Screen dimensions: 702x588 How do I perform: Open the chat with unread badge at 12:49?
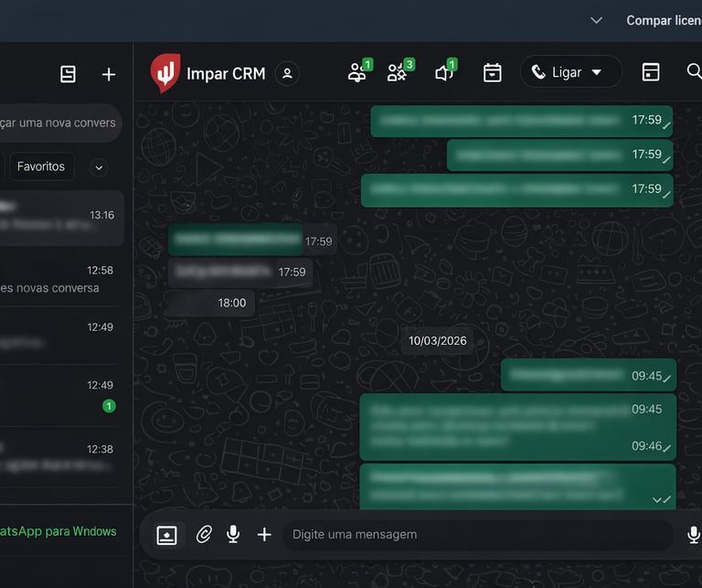point(60,395)
